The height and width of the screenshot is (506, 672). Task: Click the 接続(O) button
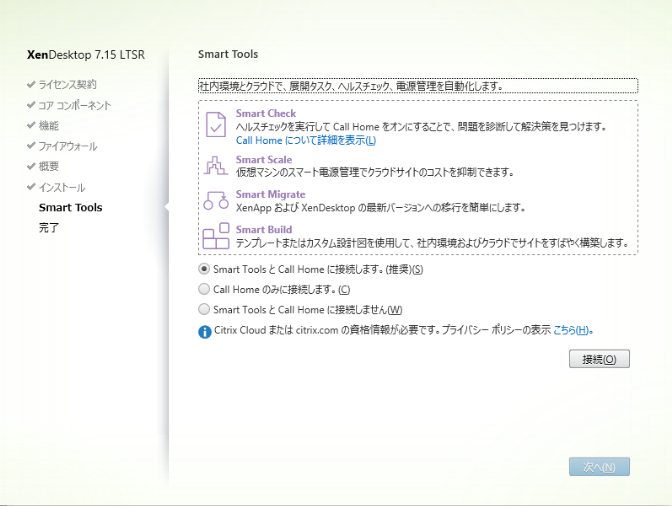(599, 359)
